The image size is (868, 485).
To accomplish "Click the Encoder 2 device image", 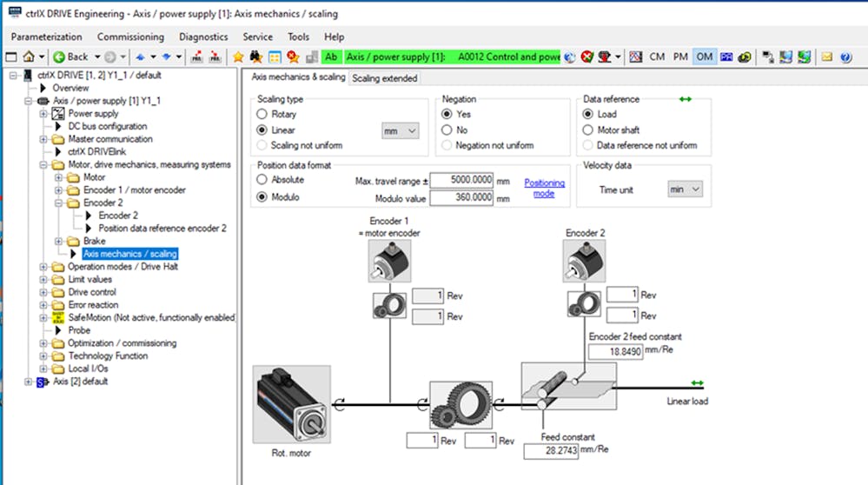I will (x=584, y=262).
